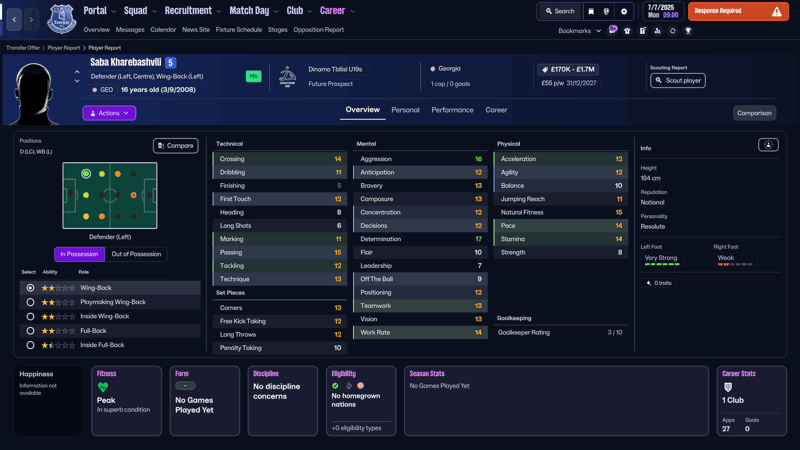This screenshot has width=800, height=450.
Task: Switch to the Performance tab
Action: point(452,110)
